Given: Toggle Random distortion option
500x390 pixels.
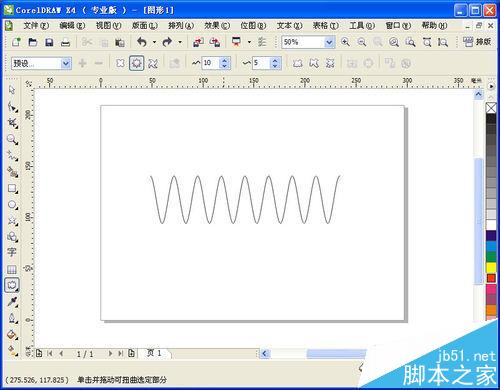Looking at the screenshot, I should tap(297, 63).
